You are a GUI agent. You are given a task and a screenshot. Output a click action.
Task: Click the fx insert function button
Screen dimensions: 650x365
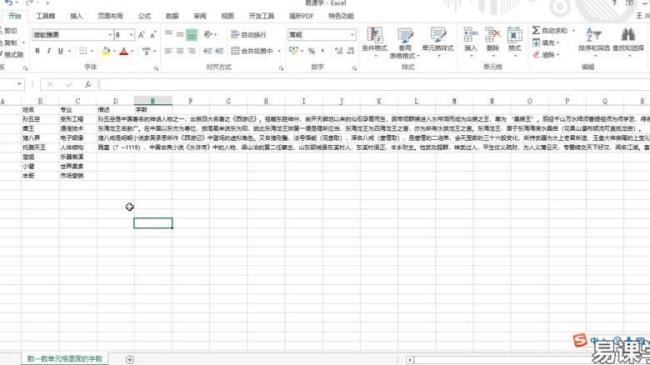pyautogui.click(x=88, y=84)
